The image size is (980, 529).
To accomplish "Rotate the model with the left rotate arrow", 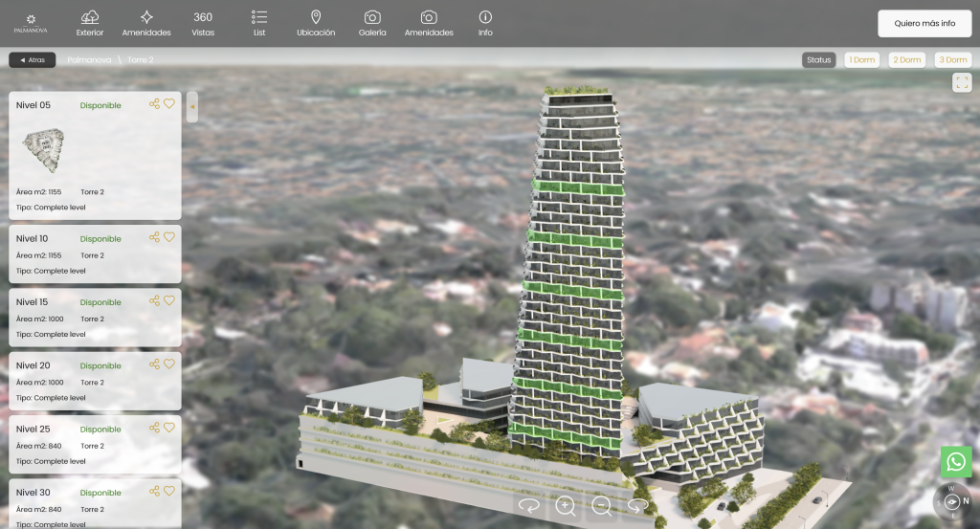I will pyautogui.click(x=529, y=506).
